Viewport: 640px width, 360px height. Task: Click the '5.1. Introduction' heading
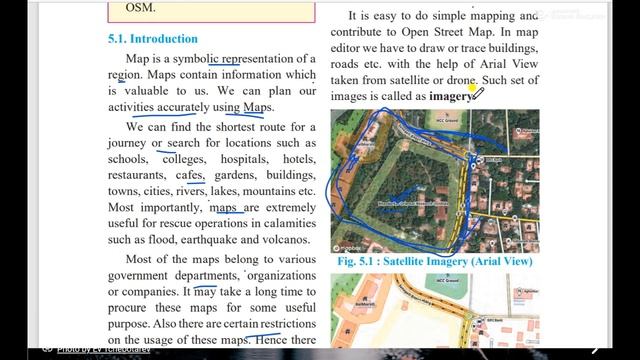(153, 39)
